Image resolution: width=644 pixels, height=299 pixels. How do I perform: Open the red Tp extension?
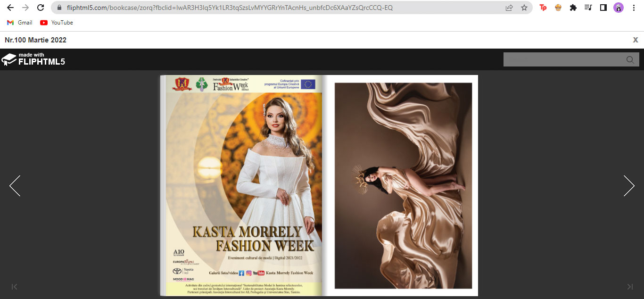pyautogui.click(x=543, y=8)
